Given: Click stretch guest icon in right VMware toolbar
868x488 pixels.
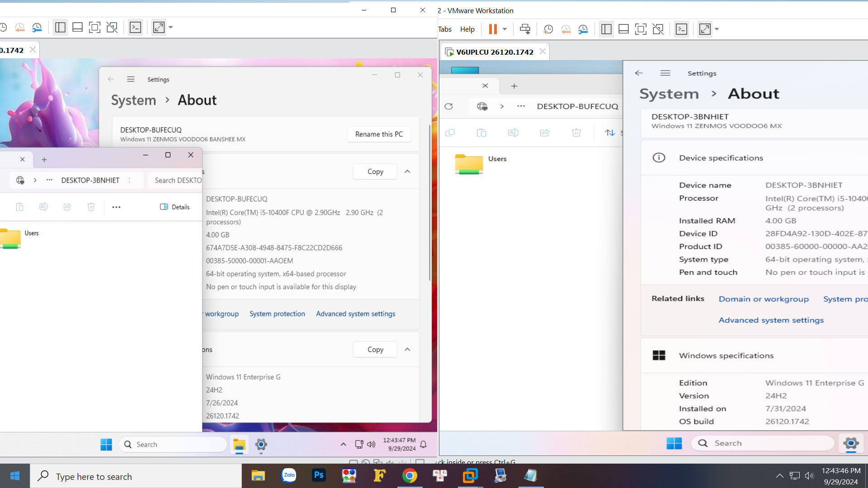Looking at the screenshot, I should [705, 29].
